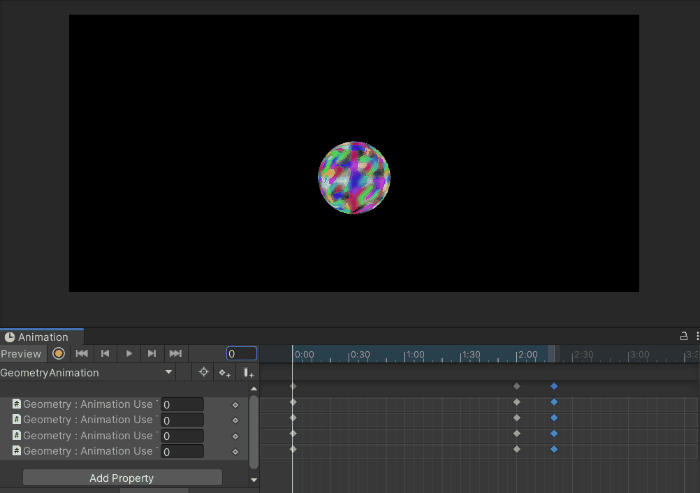Jump to the last keyframe of the clip
The image size is (700, 493).
coord(175,354)
